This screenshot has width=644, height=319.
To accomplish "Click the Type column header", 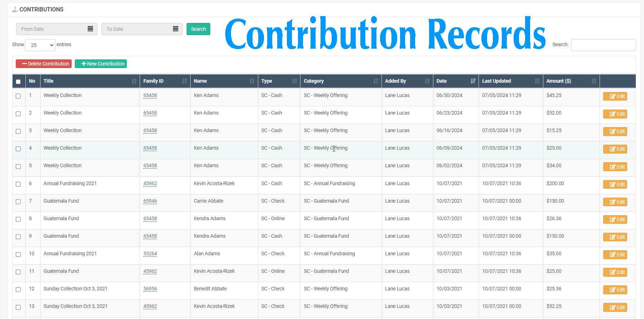I will coord(267,81).
